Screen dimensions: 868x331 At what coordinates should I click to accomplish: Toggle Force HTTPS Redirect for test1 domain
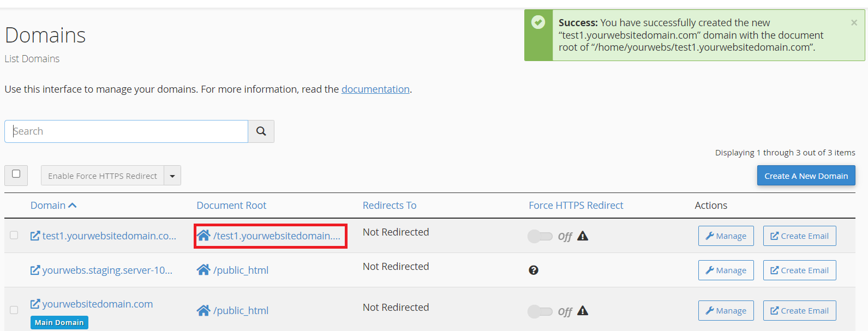540,236
